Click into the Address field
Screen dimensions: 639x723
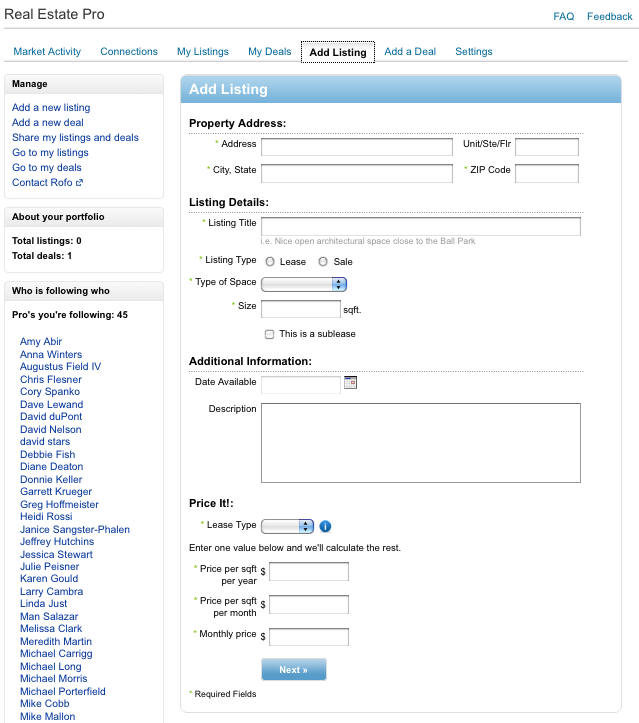[x=357, y=147]
